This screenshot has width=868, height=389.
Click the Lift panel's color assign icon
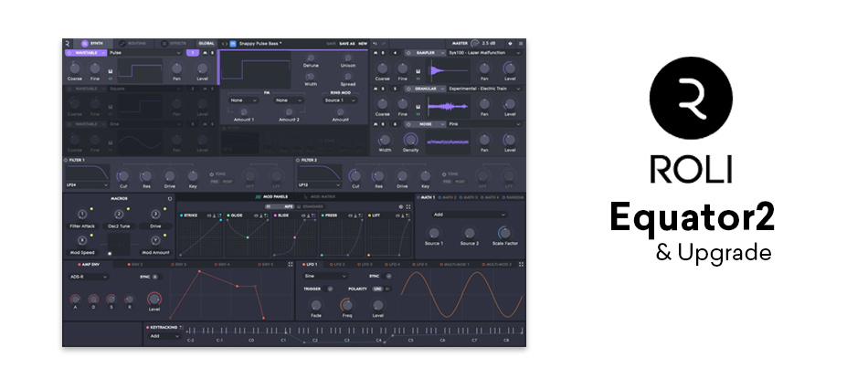click(x=408, y=216)
